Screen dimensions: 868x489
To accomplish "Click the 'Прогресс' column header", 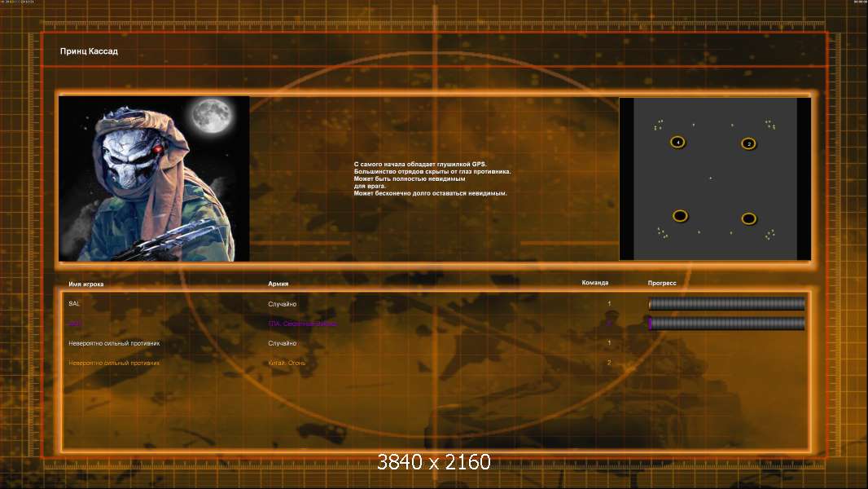I will [662, 283].
